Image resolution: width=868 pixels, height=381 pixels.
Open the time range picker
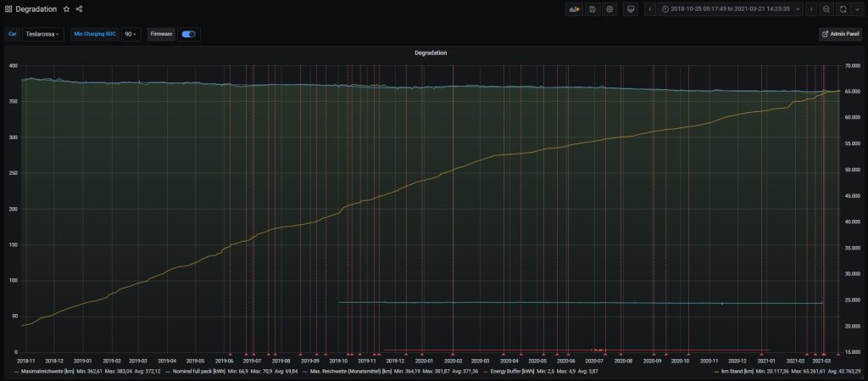tap(731, 9)
